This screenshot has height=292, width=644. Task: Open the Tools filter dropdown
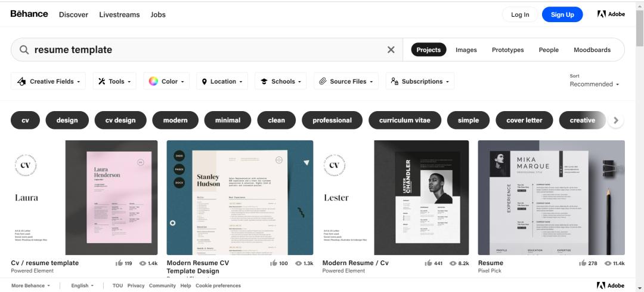click(114, 81)
